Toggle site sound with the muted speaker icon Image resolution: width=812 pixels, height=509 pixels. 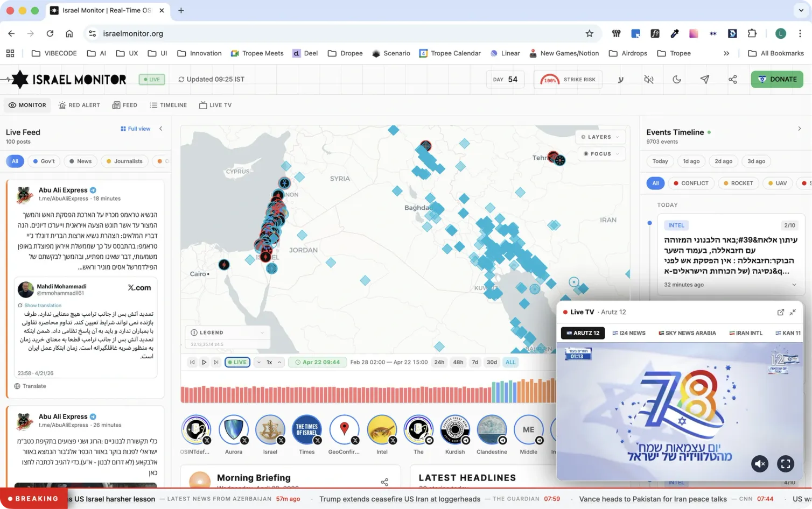[649, 80]
